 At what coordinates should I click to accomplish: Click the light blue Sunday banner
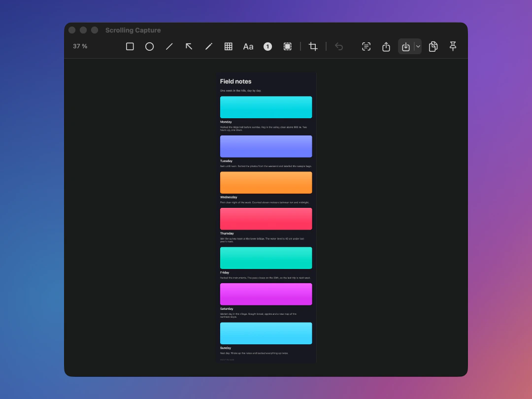266,333
